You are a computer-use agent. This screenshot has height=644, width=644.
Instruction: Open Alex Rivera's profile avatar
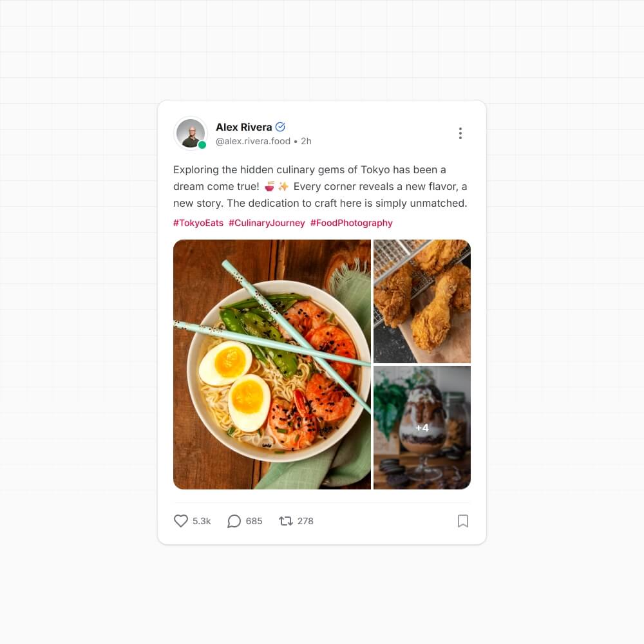[190, 133]
